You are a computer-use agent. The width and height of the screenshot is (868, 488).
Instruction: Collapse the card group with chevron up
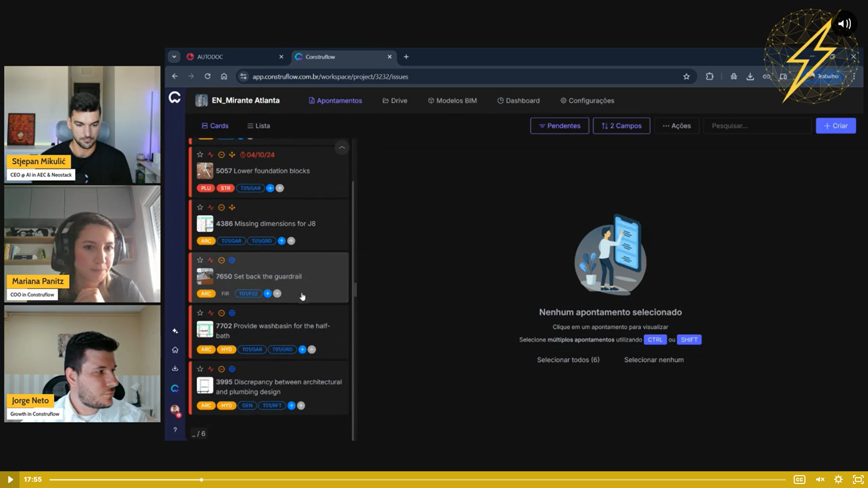342,148
